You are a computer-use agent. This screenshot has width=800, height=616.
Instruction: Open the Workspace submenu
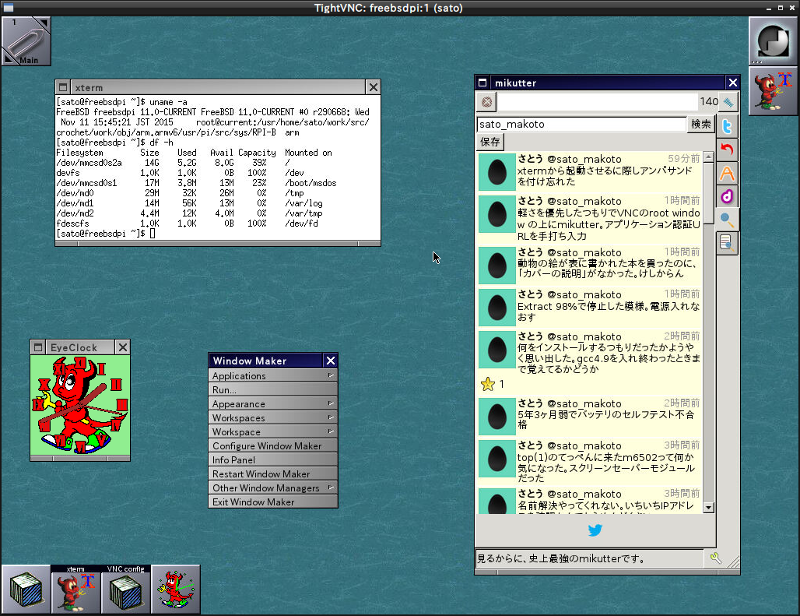click(273, 432)
